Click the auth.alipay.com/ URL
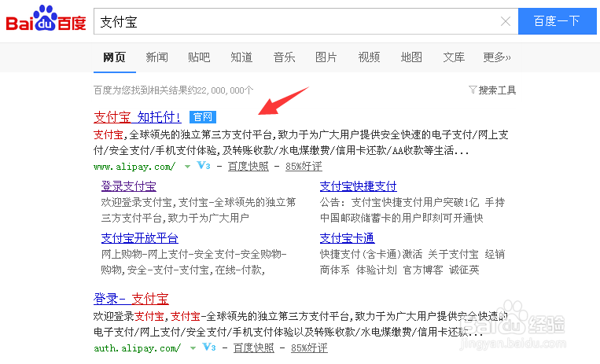The width and height of the screenshot is (600, 364). [138, 348]
